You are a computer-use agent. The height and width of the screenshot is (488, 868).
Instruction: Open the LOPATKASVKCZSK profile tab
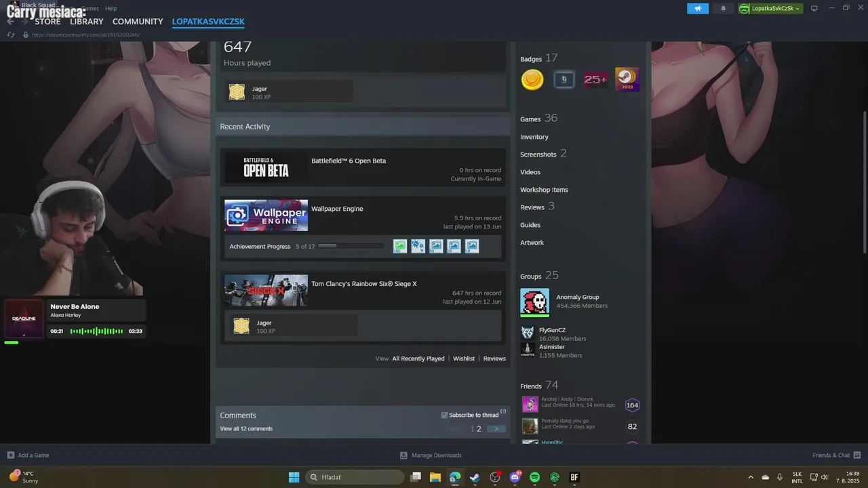208,22
